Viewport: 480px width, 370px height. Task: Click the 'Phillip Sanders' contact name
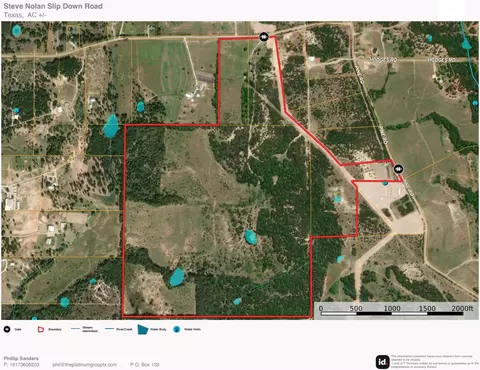[x=21, y=358]
